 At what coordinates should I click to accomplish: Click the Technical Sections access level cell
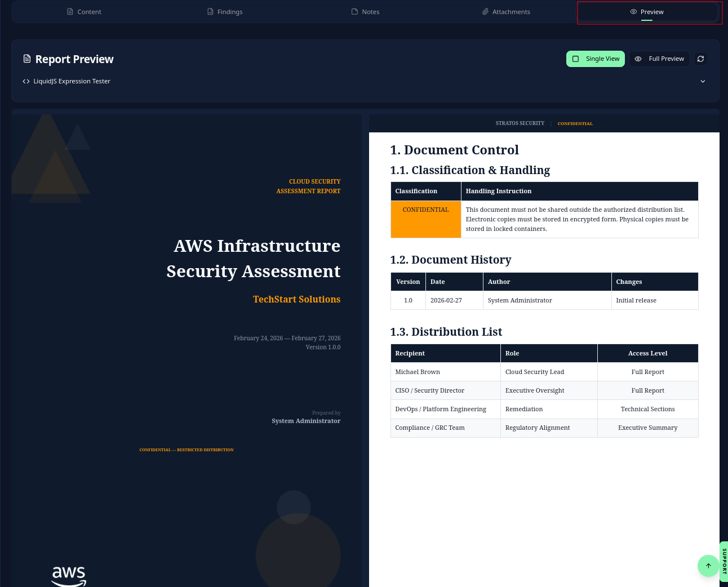click(x=648, y=409)
